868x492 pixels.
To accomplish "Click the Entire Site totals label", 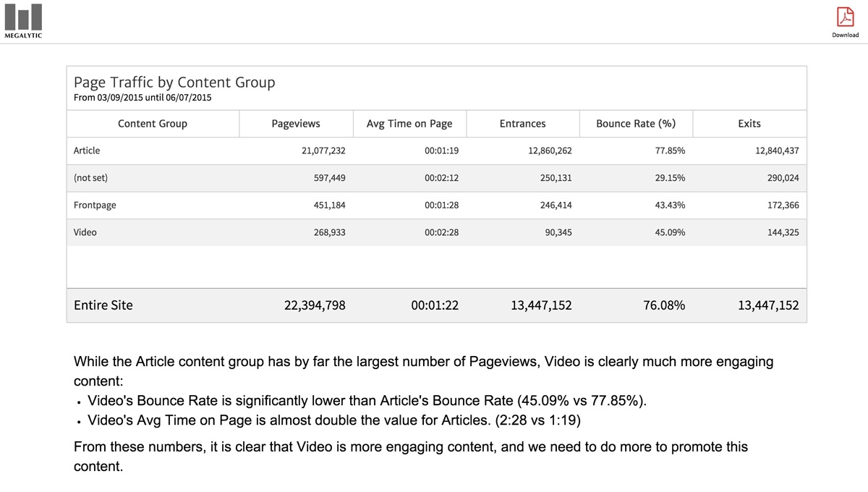I will (103, 305).
